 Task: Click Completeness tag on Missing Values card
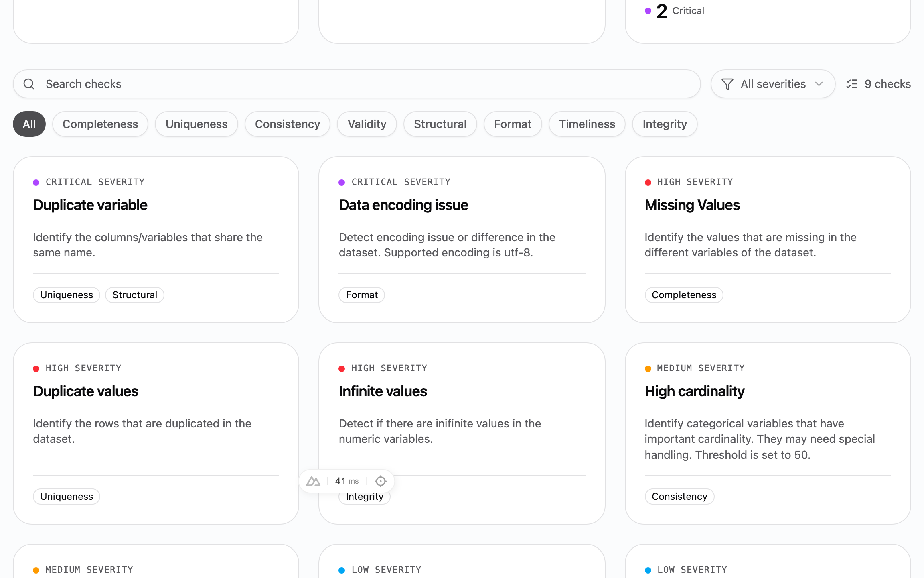click(x=684, y=295)
